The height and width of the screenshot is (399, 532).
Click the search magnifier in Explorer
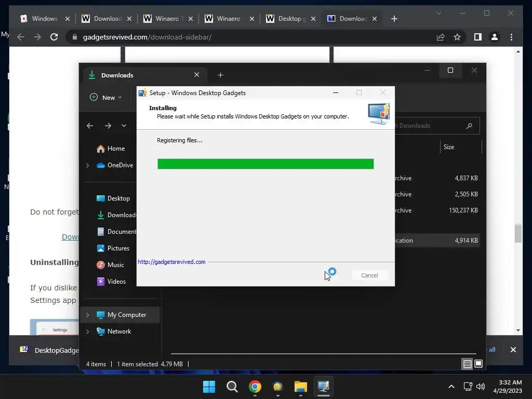click(x=470, y=126)
